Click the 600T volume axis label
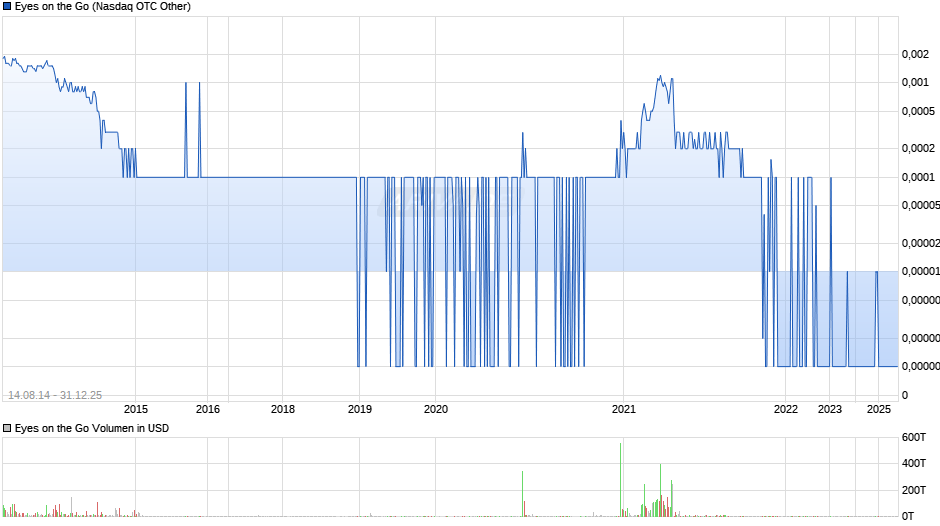 [x=914, y=437]
